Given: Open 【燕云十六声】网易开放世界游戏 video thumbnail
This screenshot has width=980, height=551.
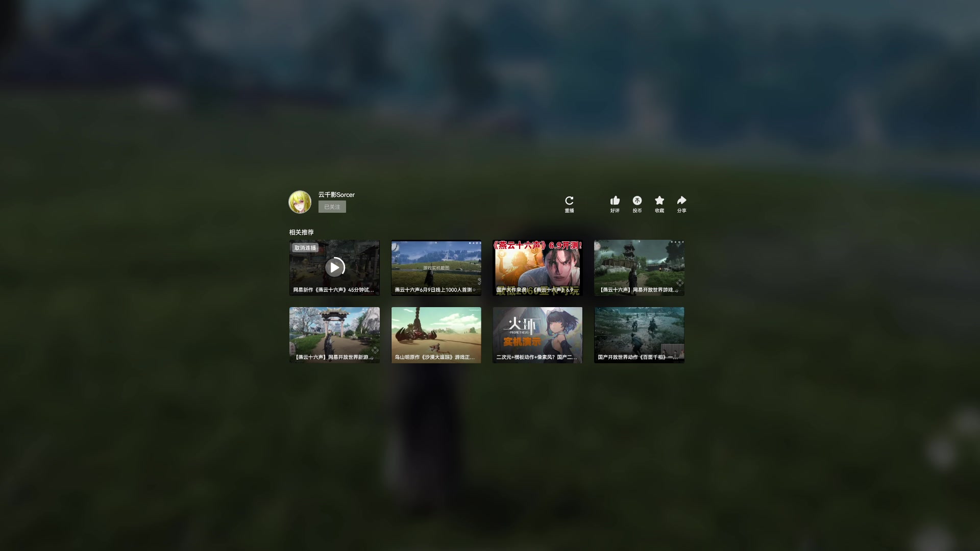Looking at the screenshot, I should click(639, 267).
